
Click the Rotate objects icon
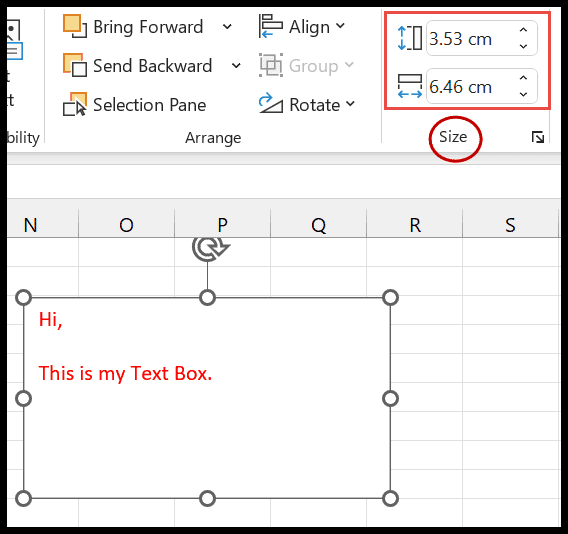point(271,104)
